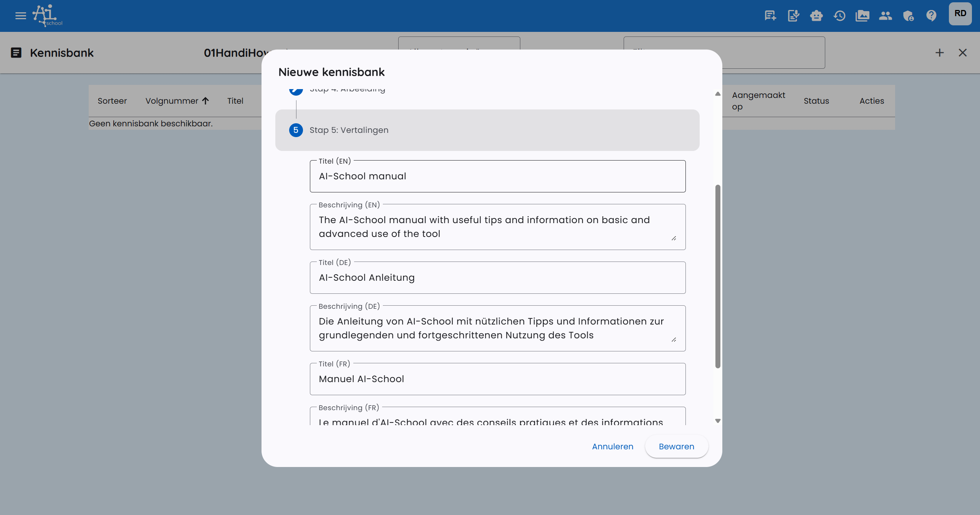Open the hamburger navigation menu

tap(20, 15)
